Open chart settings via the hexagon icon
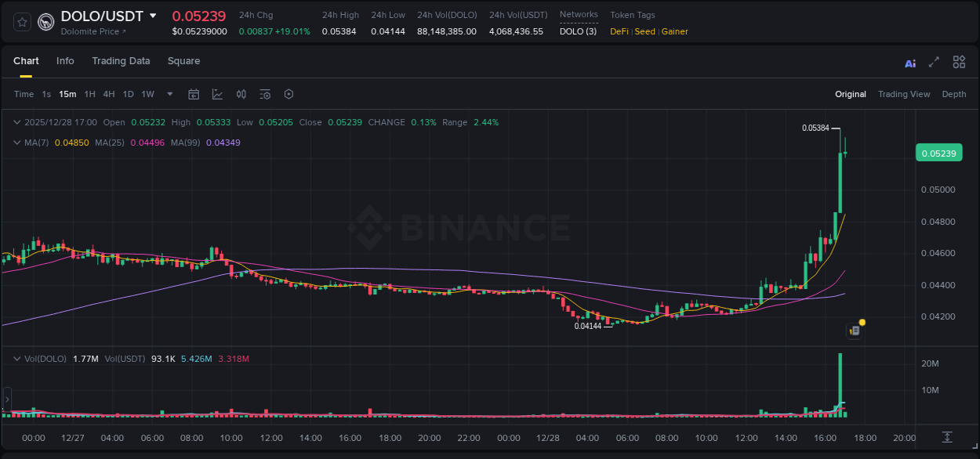 click(289, 94)
